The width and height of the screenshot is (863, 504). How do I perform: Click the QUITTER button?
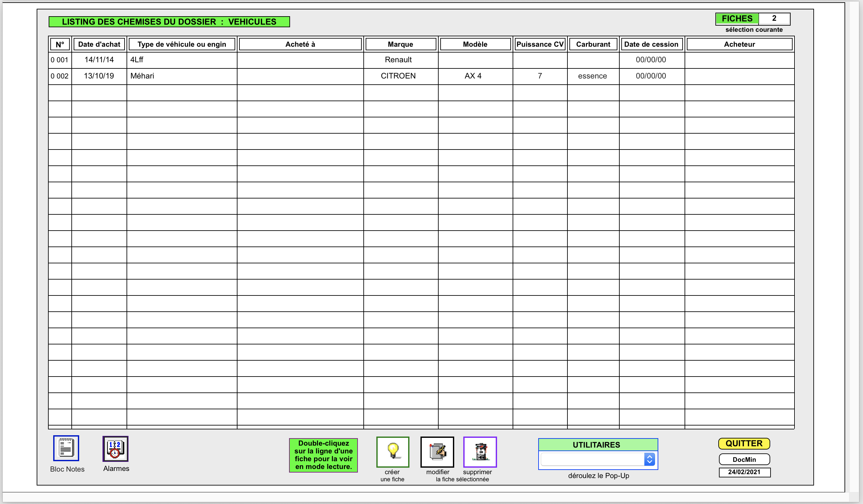coord(744,444)
